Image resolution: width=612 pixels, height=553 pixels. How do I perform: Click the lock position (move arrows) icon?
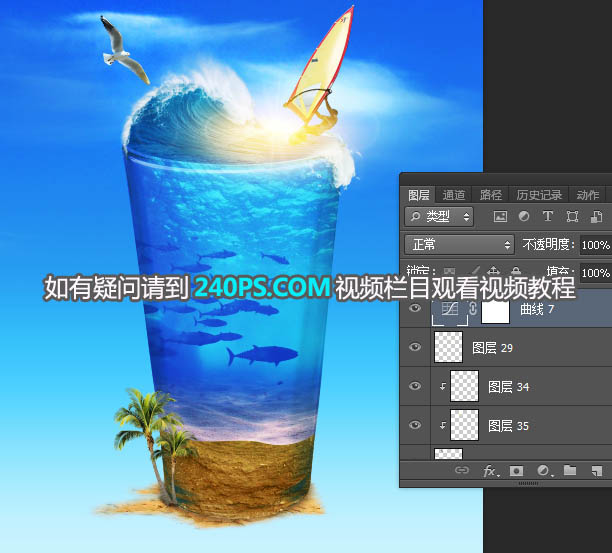[494, 270]
